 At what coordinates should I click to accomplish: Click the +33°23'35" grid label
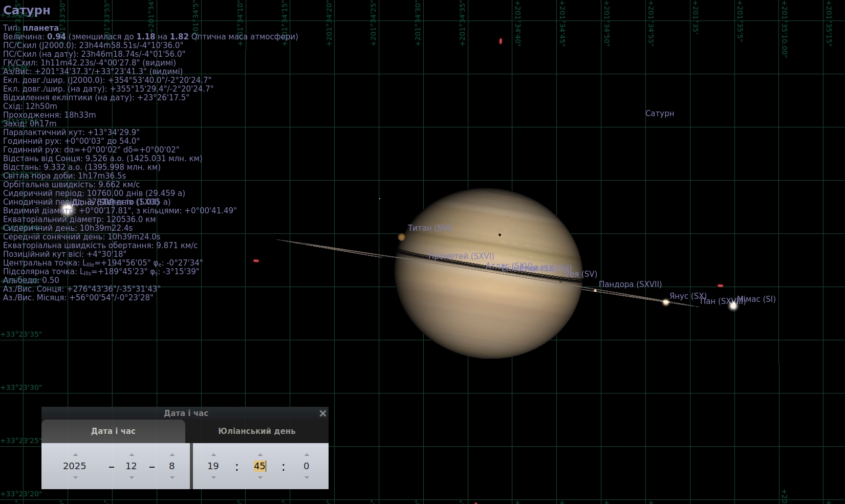[x=21, y=335]
